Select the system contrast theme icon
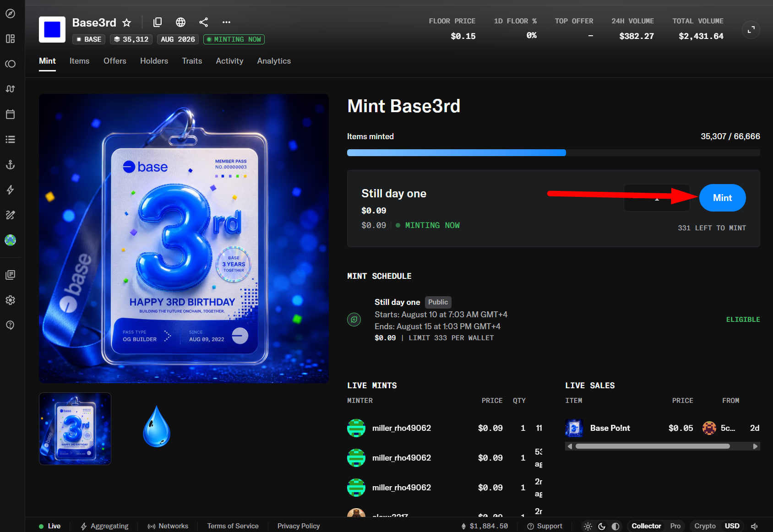The height and width of the screenshot is (532, 773). coord(615,527)
